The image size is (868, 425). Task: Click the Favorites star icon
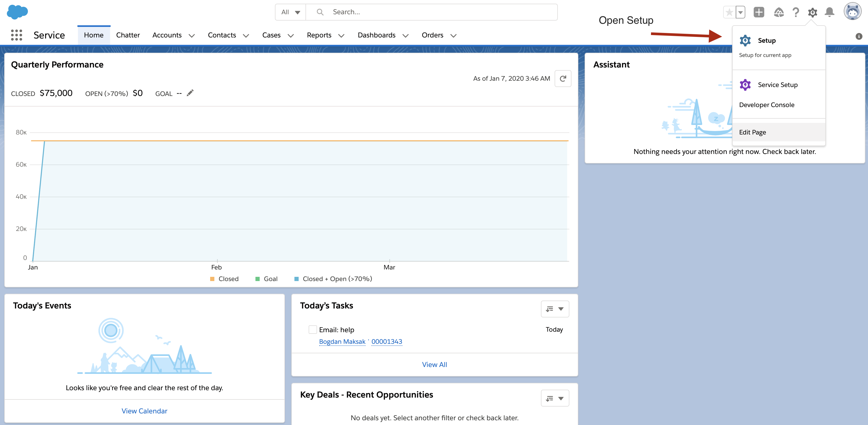coord(729,12)
